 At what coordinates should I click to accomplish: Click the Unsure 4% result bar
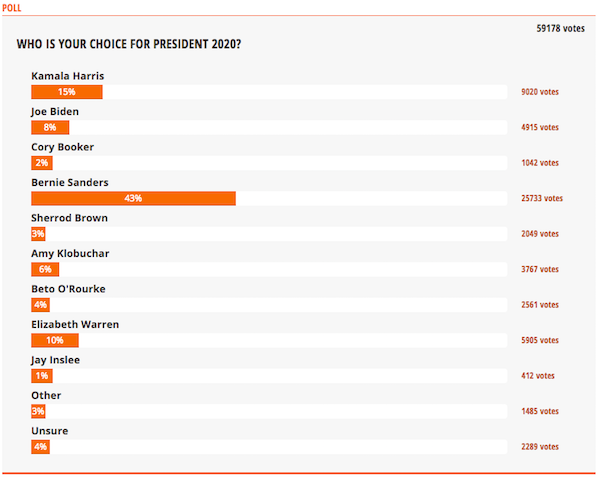pos(40,447)
